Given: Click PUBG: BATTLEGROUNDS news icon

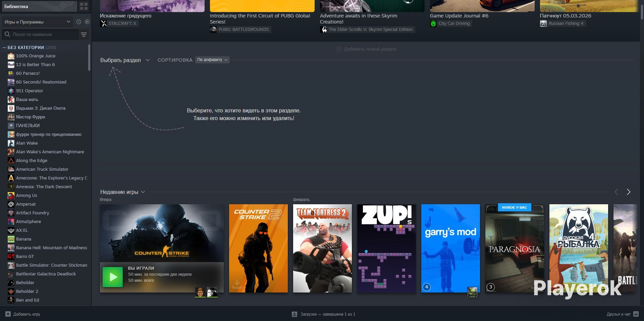Looking at the screenshot, I should click(213, 30).
